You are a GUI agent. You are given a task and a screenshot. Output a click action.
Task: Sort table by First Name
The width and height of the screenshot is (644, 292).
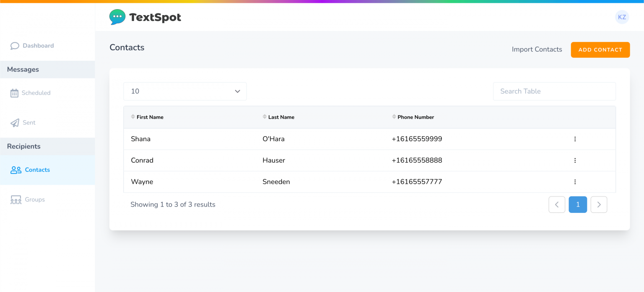coord(148,117)
